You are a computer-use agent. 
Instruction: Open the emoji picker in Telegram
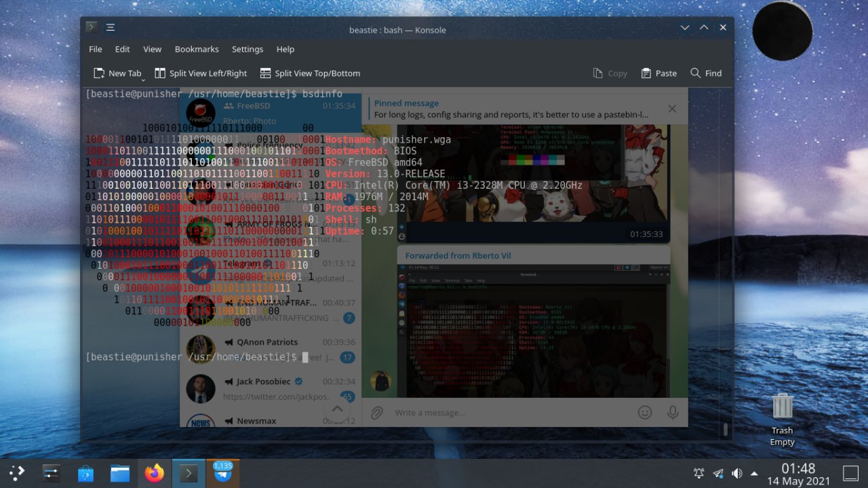coord(645,412)
